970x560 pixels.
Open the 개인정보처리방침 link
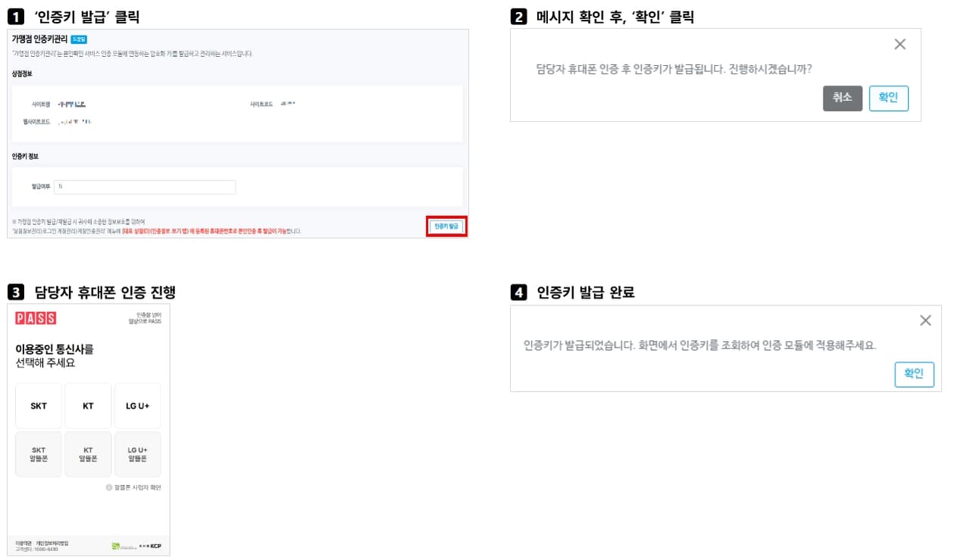pyautogui.click(x=52, y=543)
